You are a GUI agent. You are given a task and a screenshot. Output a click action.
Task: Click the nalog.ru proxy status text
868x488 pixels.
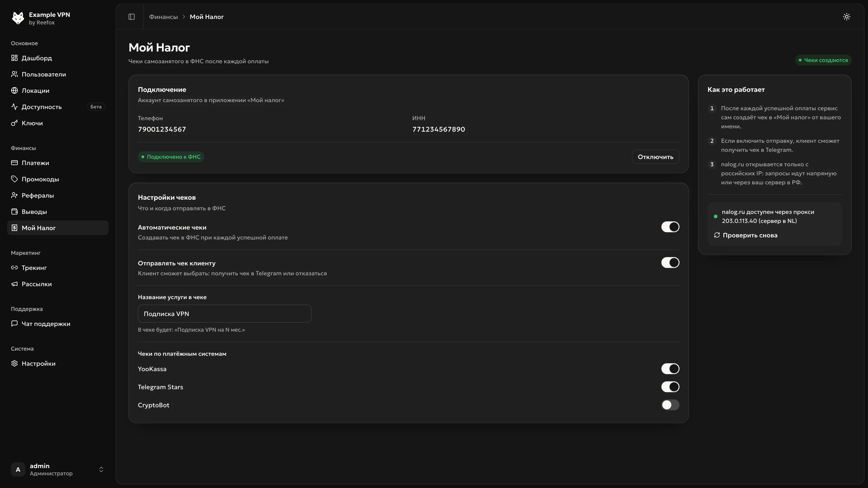tap(768, 217)
